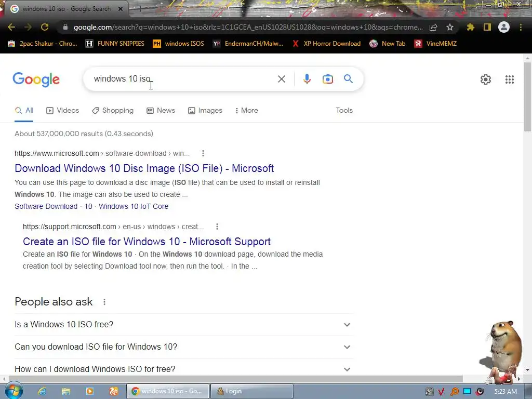Go back using the browser back arrow
Screen dimensions: 532x399
click(11, 27)
